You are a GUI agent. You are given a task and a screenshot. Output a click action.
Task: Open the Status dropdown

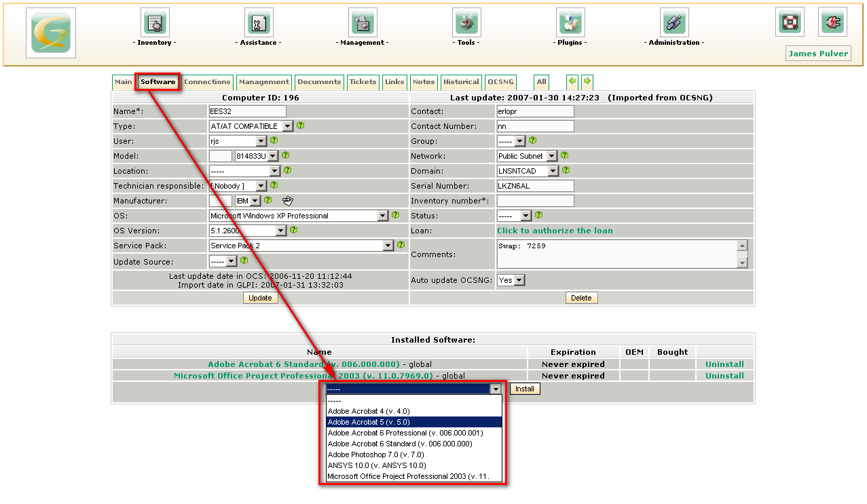[514, 216]
